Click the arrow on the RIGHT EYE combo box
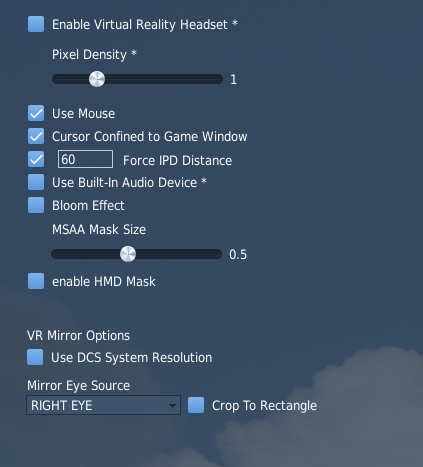This screenshot has height=467, width=423. click(172, 406)
